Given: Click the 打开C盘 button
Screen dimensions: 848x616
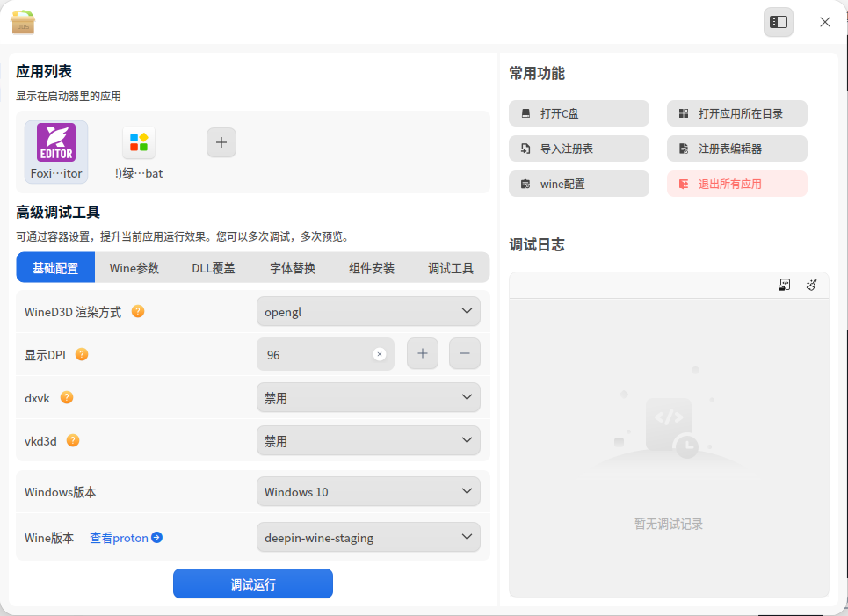Looking at the screenshot, I should pos(579,113).
